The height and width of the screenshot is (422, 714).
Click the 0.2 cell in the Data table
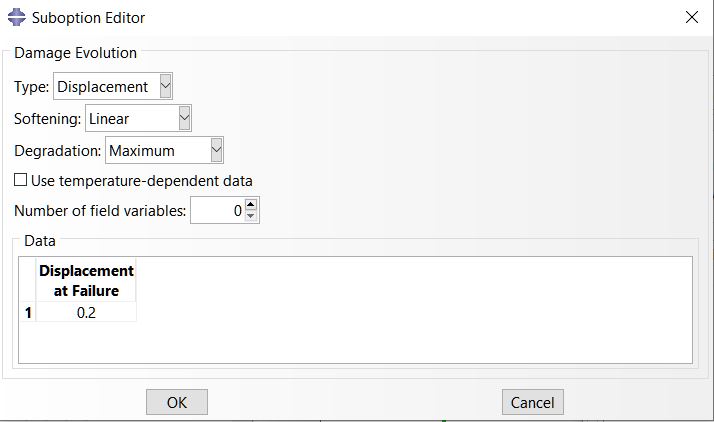86,313
